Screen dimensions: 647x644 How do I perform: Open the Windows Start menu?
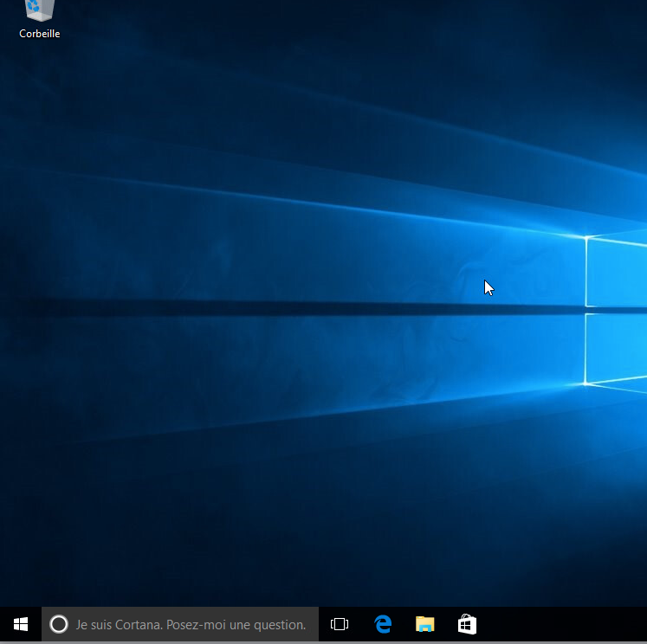click(x=20, y=624)
